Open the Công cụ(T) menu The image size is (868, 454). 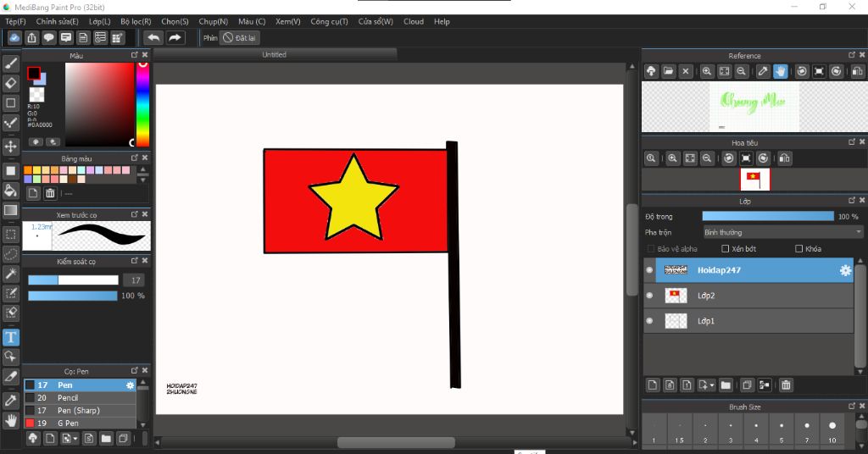(329, 21)
